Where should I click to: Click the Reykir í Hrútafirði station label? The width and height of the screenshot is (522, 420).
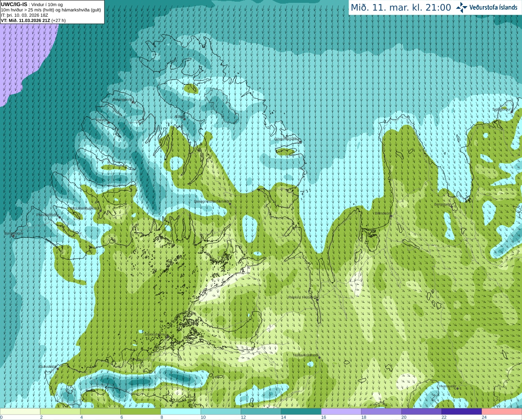[302, 297]
